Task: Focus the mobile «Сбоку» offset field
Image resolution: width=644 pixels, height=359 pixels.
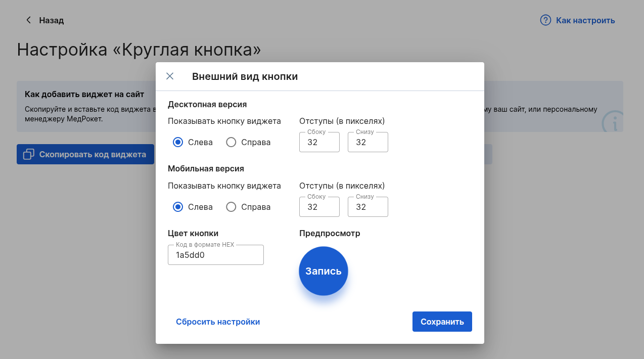Action: [319, 207]
